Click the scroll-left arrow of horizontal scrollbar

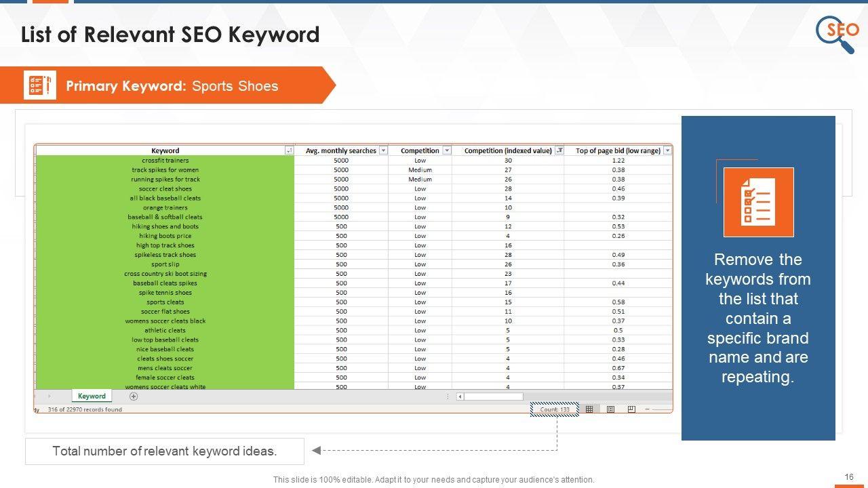click(x=460, y=396)
